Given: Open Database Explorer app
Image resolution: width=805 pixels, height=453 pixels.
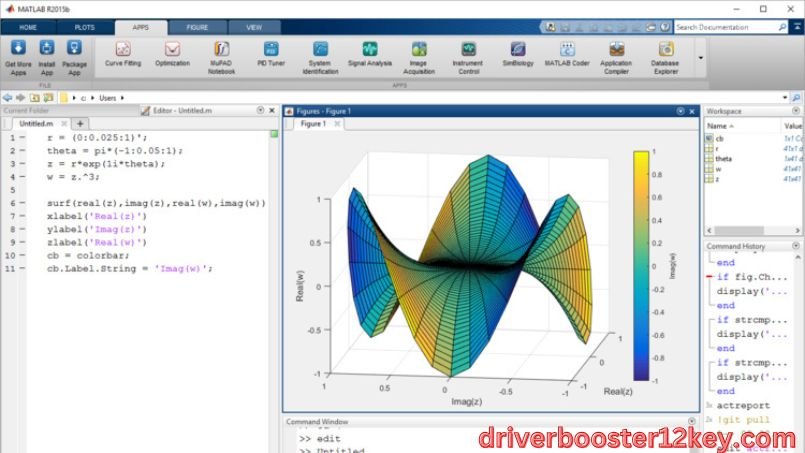Looking at the screenshot, I should 666,58.
